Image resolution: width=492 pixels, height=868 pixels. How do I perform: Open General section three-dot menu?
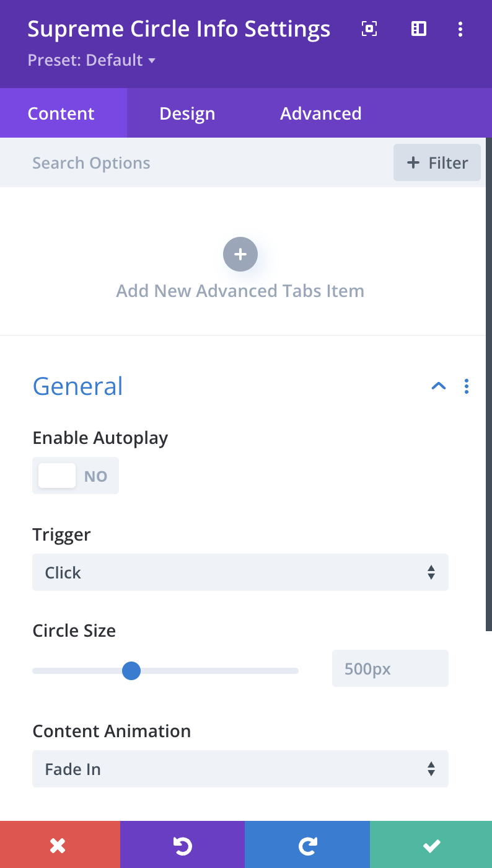pyautogui.click(x=467, y=386)
